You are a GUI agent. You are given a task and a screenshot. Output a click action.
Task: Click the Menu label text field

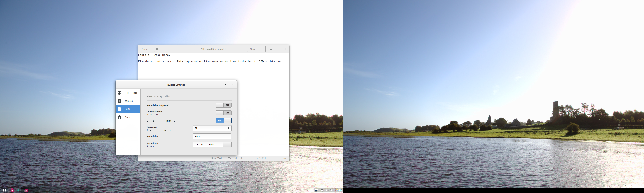click(x=212, y=136)
